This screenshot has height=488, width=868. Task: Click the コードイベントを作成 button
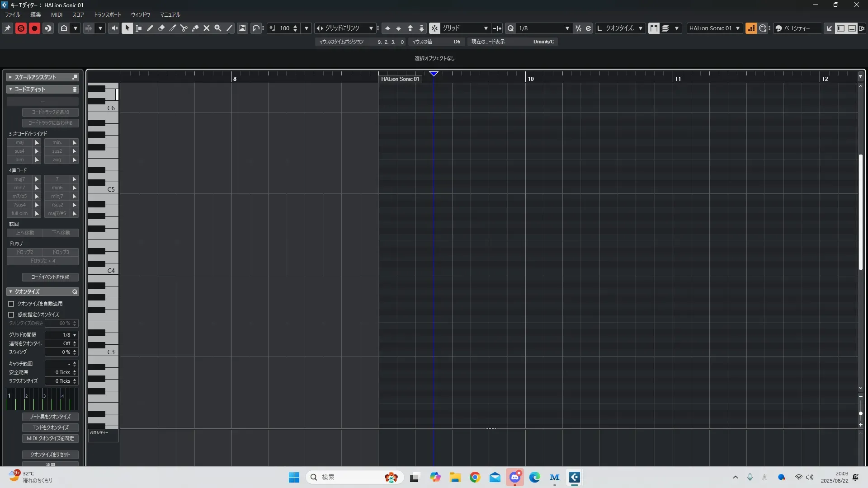[x=50, y=277]
